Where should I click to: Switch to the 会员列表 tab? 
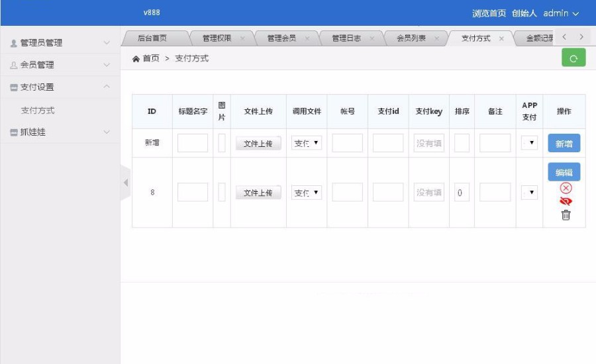click(x=411, y=38)
